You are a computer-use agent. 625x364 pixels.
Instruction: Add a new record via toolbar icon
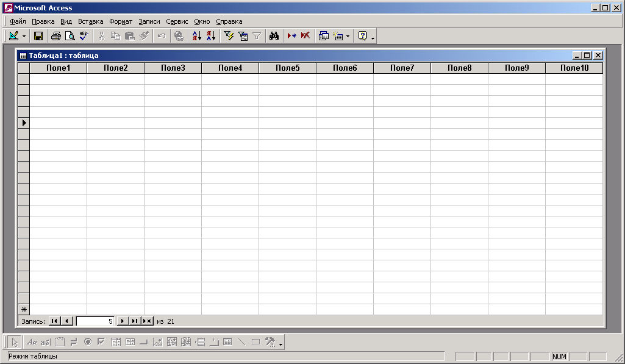292,36
